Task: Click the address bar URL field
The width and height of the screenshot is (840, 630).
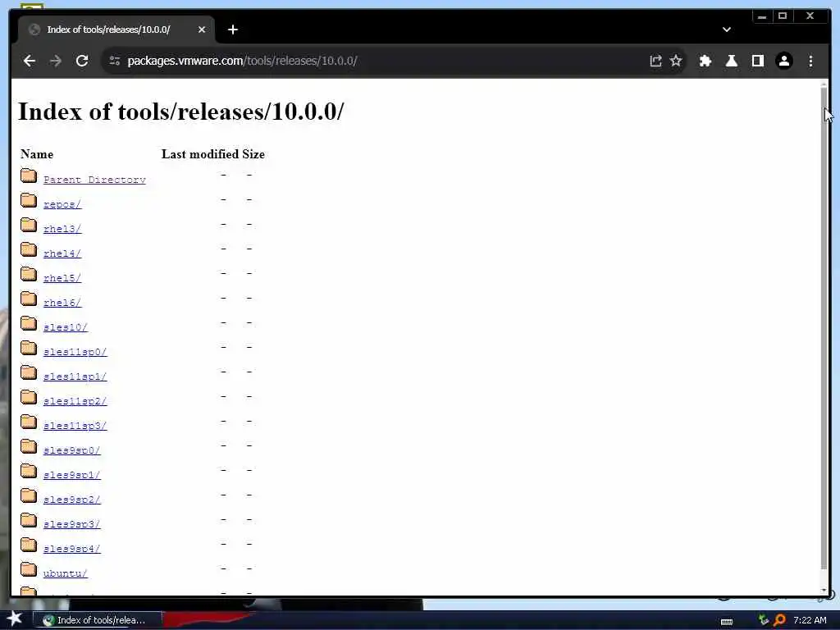Action: (x=375, y=61)
